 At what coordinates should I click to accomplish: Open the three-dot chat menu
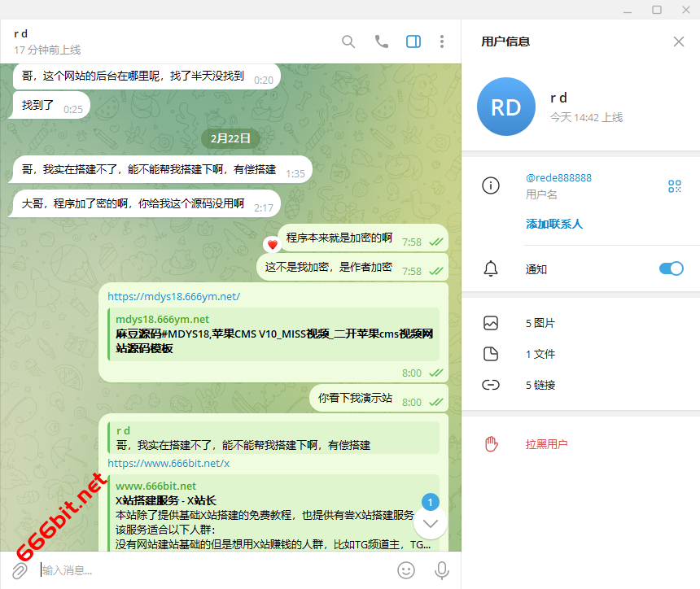tap(441, 41)
